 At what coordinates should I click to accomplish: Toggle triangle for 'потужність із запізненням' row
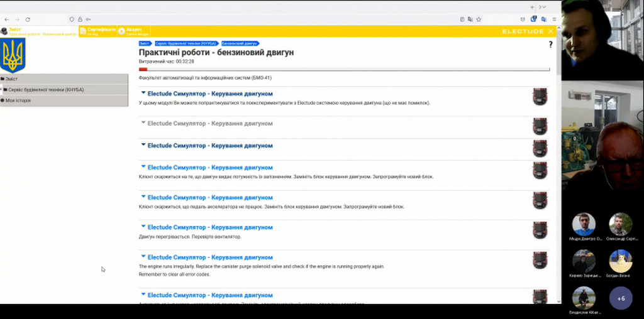(143, 167)
